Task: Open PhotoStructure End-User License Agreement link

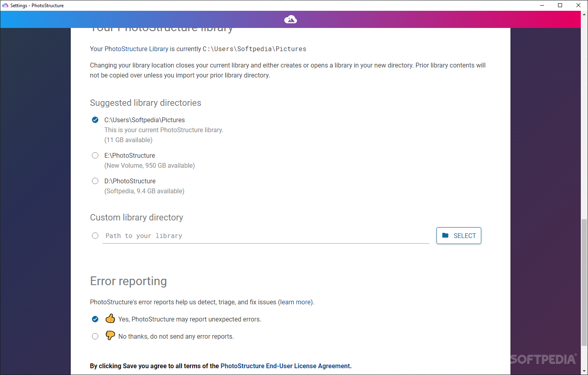Action: tap(285, 366)
